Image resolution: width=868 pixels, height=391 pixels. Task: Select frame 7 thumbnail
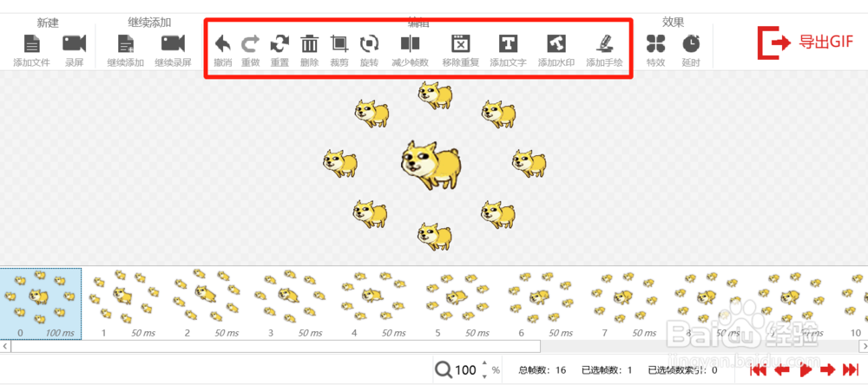point(627,303)
